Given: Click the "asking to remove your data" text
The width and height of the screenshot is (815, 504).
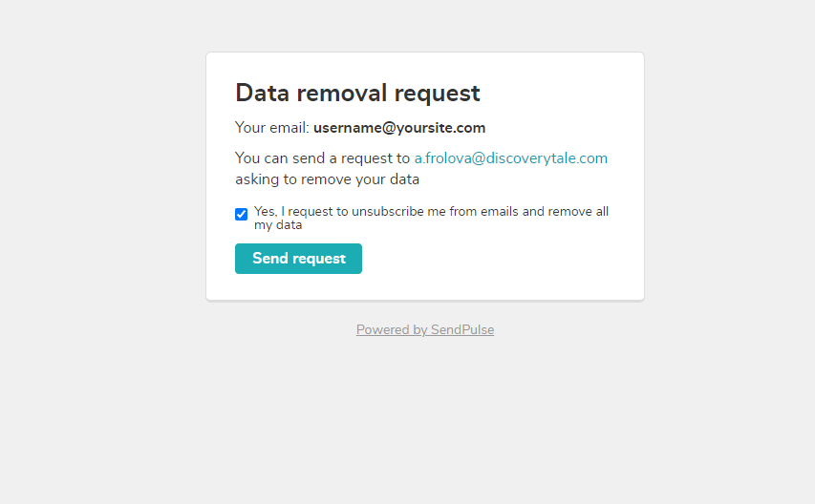Looking at the screenshot, I should click(x=327, y=179).
